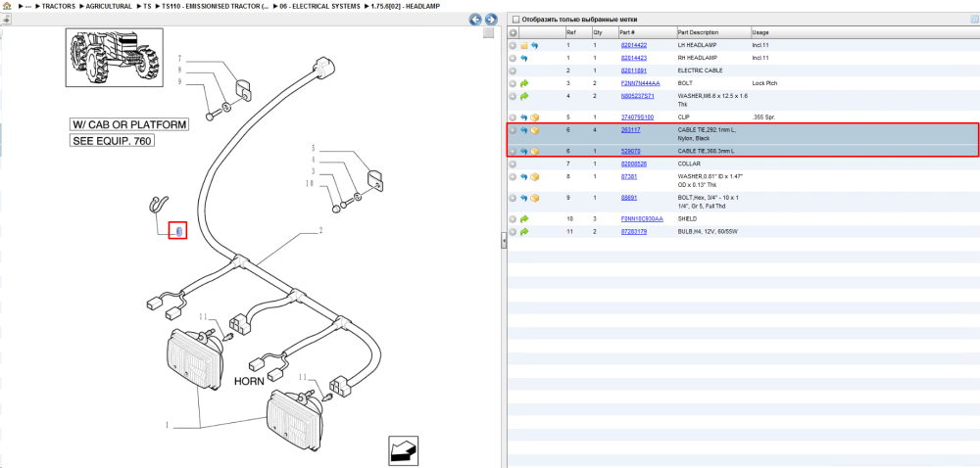Click the tractor thumbnail image in the diagram
The height and width of the screenshot is (468, 980).
[115, 58]
